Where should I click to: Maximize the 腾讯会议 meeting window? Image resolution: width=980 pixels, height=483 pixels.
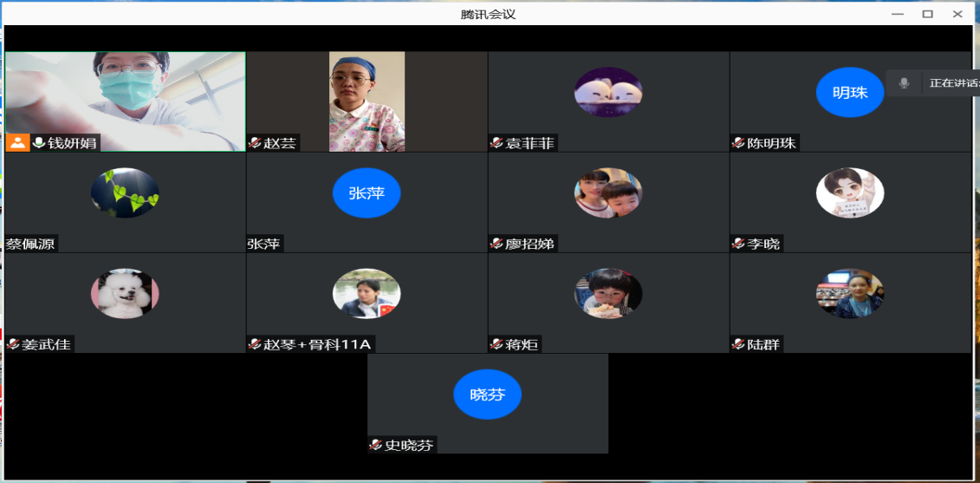pyautogui.click(x=927, y=14)
